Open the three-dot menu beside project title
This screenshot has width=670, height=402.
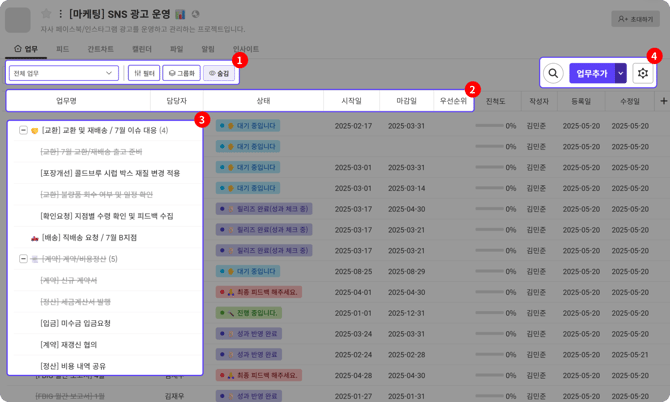pos(60,14)
